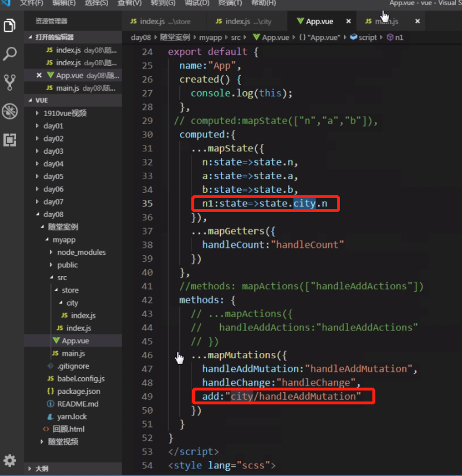Open the 选择(S) menu

point(97,3)
